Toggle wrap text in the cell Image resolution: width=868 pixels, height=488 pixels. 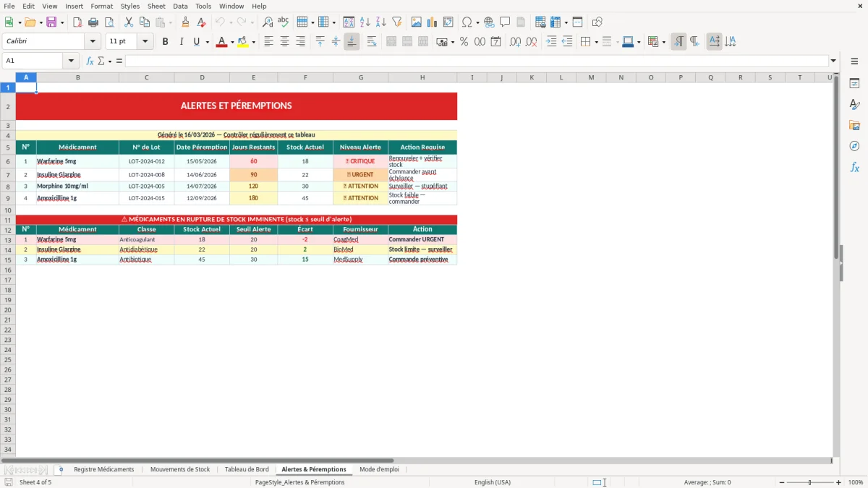[x=372, y=41]
